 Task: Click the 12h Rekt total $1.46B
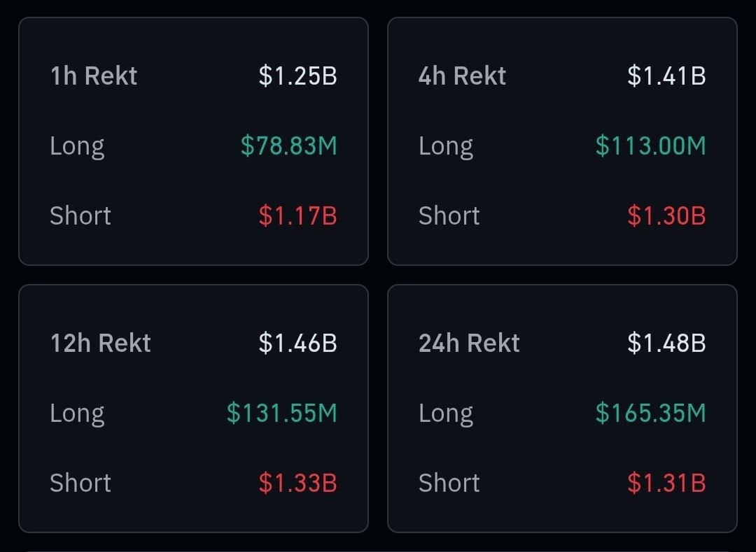(298, 343)
